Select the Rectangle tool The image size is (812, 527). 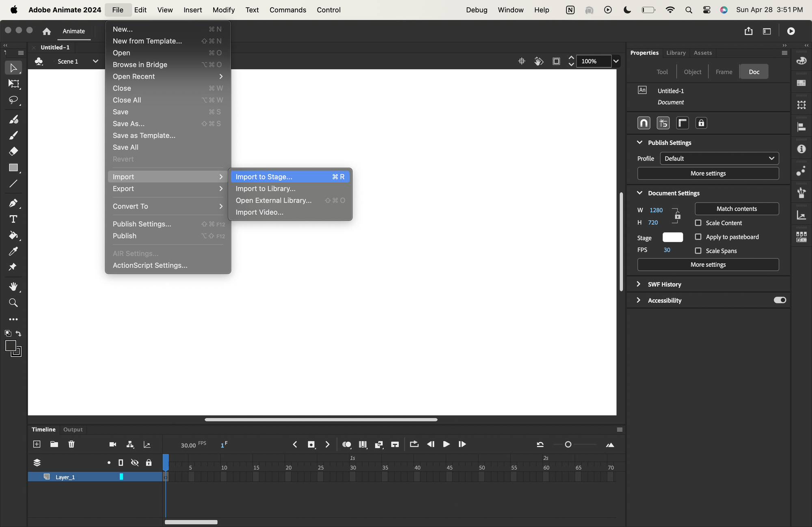(x=13, y=168)
